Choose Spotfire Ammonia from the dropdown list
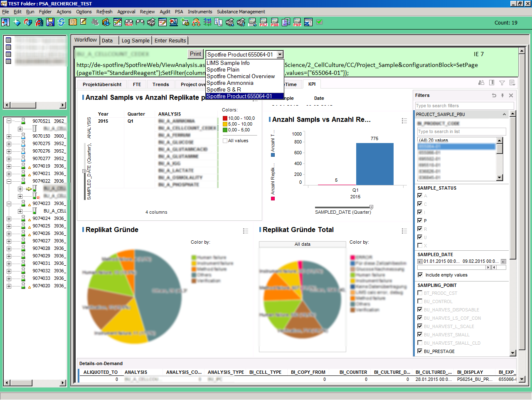The image size is (532, 400). (x=230, y=83)
